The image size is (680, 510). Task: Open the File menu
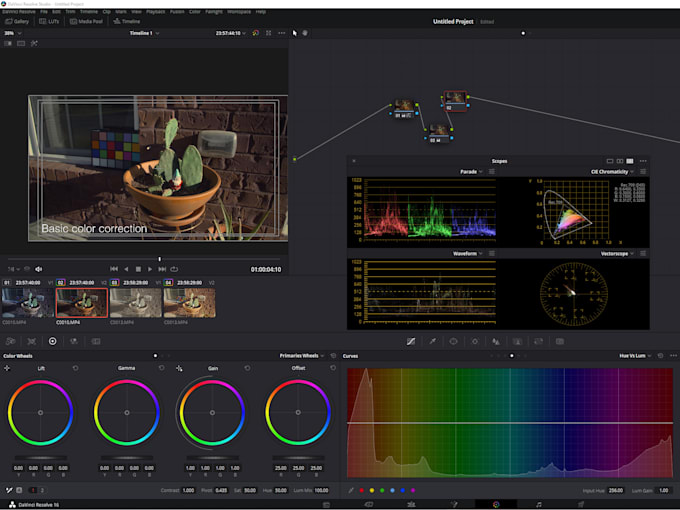point(44,12)
